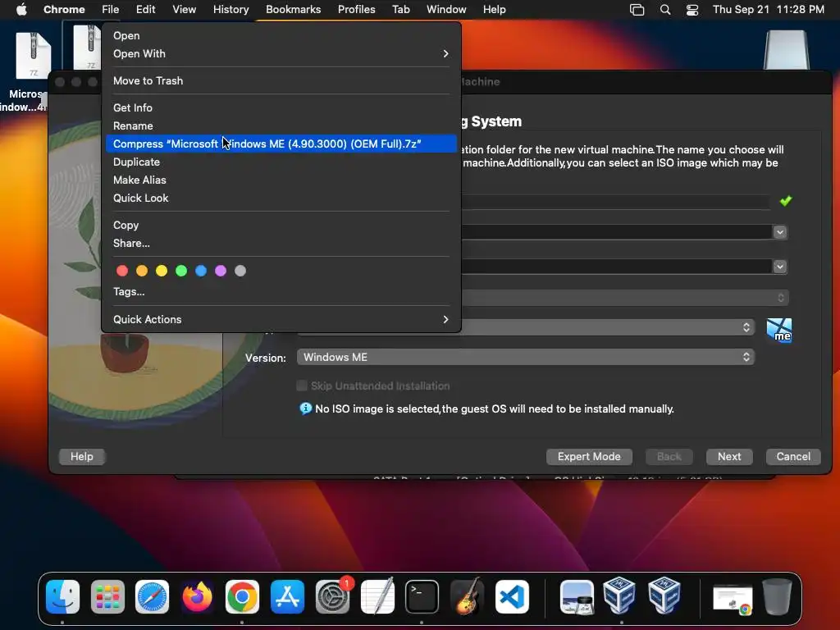Click the info icon by ISO message
This screenshot has width=840, height=630.
point(305,409)
